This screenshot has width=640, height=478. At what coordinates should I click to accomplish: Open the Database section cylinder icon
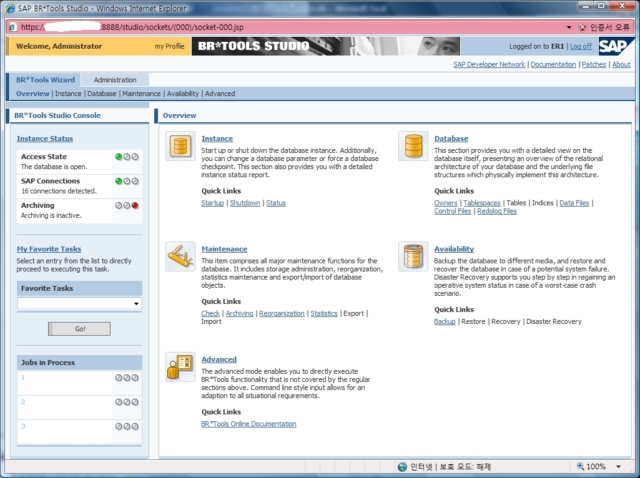(x=413, y=146)
